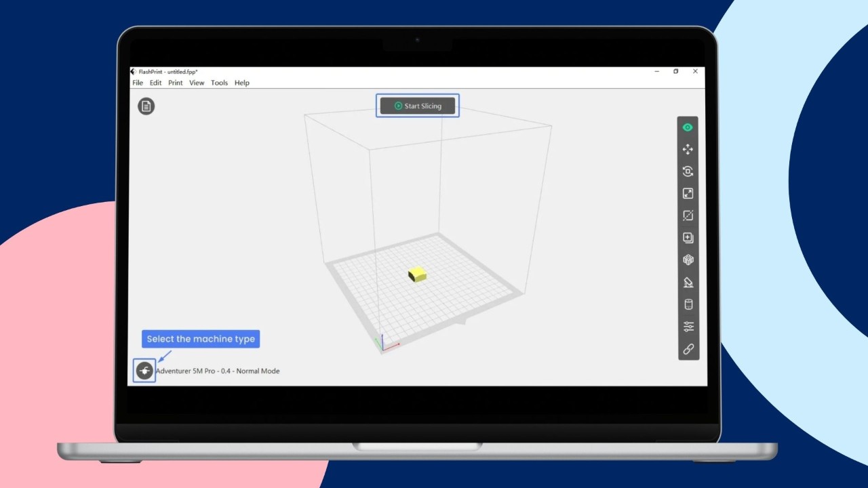The image size is (868, 488).
Task: Click the chain link icon
Action: [688, 349]
